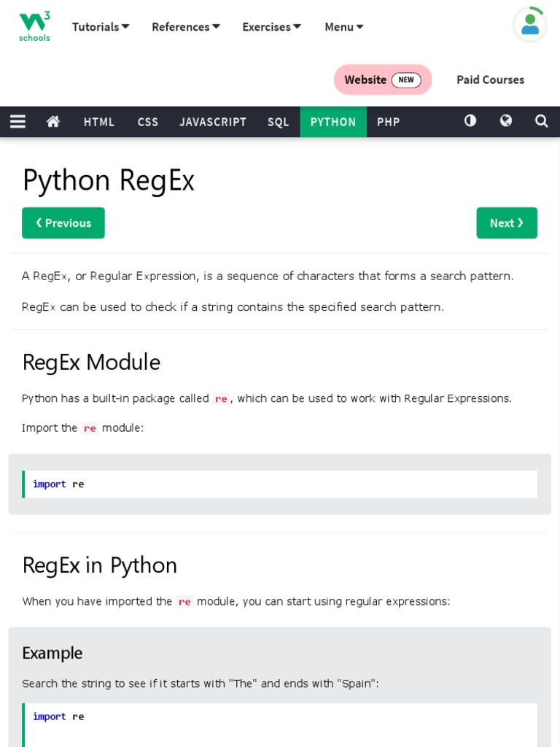Click the green Next button
This screenshot has height=747, width=560.
[507, 223]
